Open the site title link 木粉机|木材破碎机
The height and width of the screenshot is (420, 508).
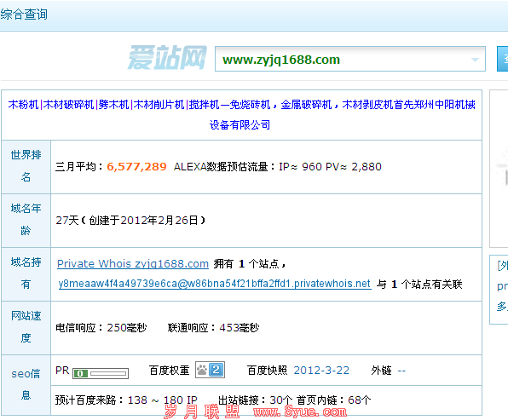coord(241,115)
